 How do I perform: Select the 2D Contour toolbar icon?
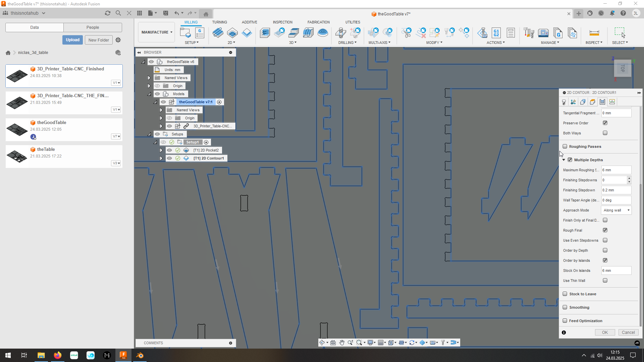point(247,33)
